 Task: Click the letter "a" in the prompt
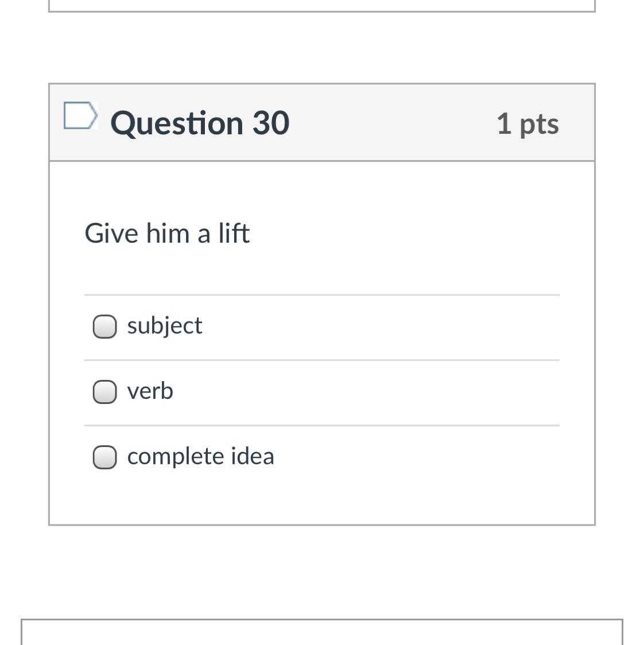pos(204,235)
